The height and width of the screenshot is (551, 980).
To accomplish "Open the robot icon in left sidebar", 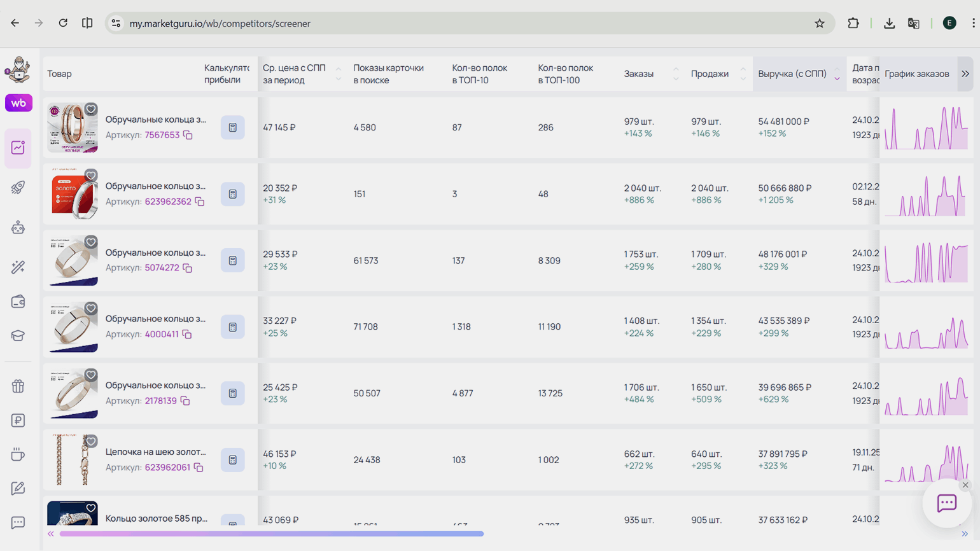I will pos(18,228).
